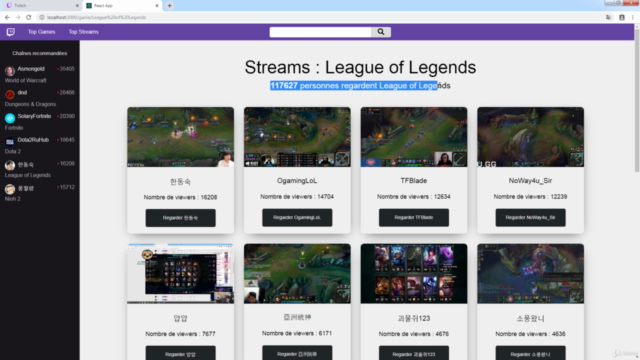Reload the page with refresh icon
The height and width of the screenshot is (360, 640).
click(29, 17)
